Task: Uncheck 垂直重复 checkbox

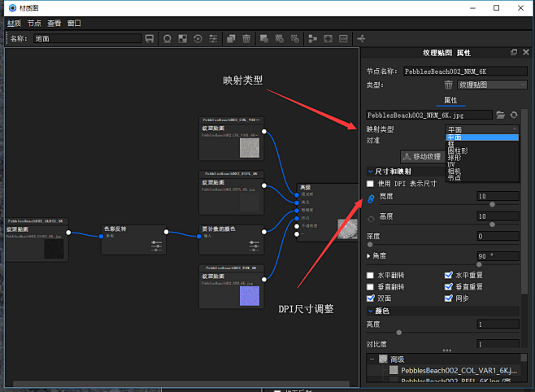Action: click(449, 286)
